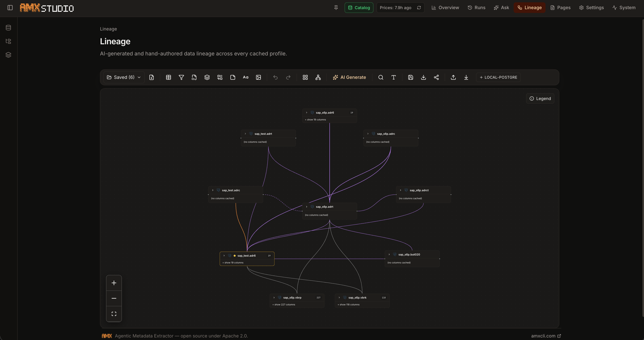Expand the sap_s6p.vbrk node chevron
644x340 pixels.
(339, 298)
